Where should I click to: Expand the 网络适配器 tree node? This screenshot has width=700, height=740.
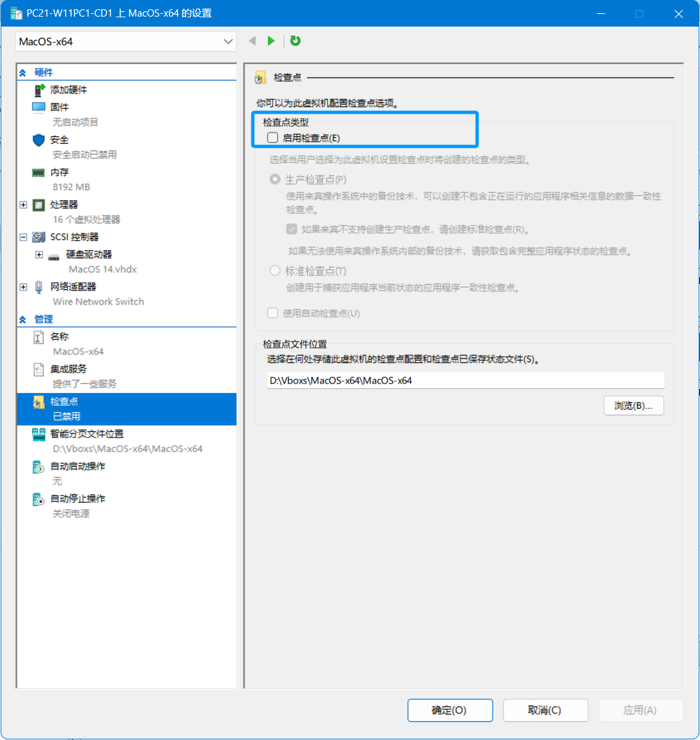[x=23, y=287]
